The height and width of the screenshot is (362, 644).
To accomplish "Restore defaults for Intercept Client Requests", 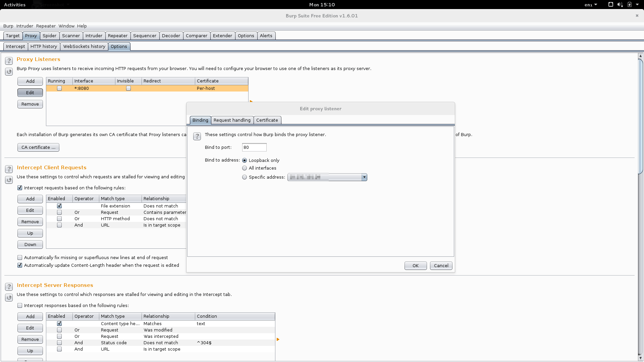I will pyautogui.click(x=9, y=180).
